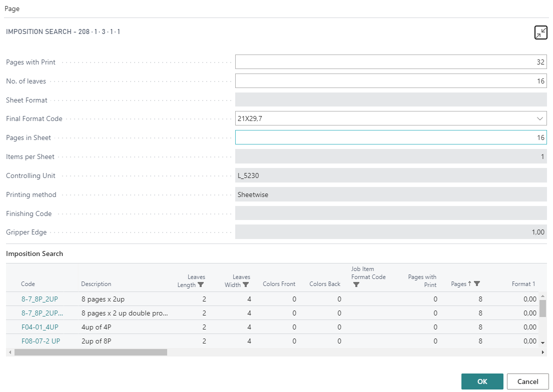This screenshot has width=553, height=392.
Task: Open the Page menu
Action: [12, 9]
